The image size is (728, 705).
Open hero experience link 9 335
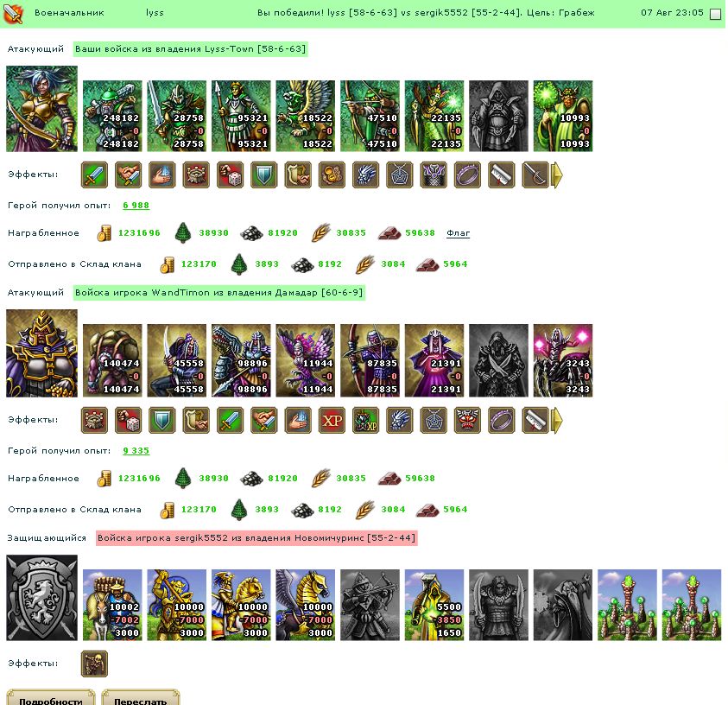(136, 450)
